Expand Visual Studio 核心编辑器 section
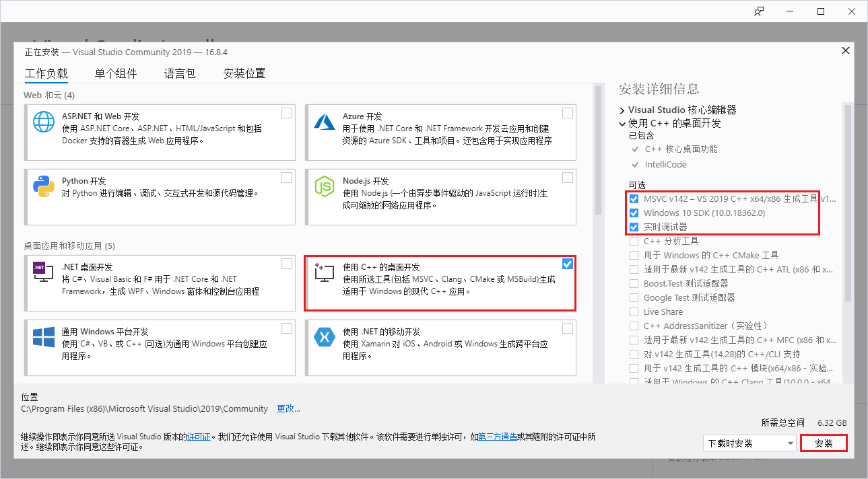Image resolution: width=868 pixels, height=479 pixels. pyautogui.click(x=622, y=110)
